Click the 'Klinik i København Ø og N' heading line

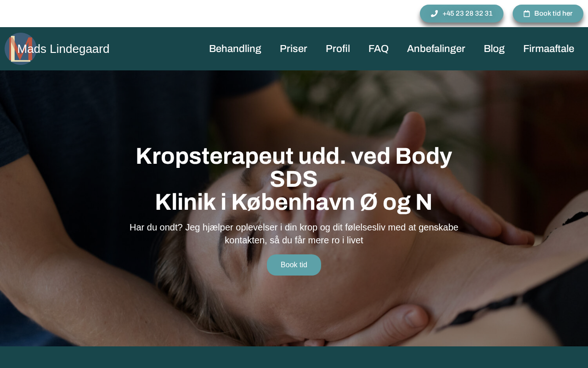[x=294, y=202]
